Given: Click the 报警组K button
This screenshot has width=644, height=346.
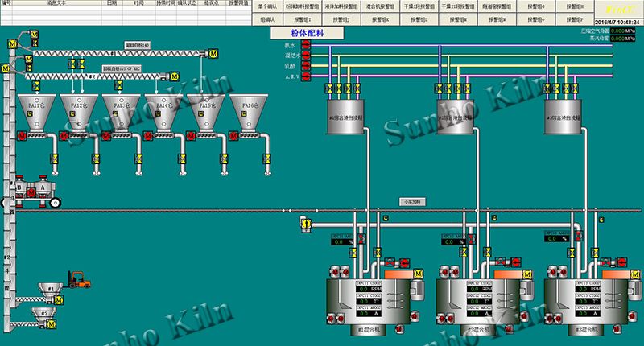Looking at the screenshot, I should tap(380, 19).
